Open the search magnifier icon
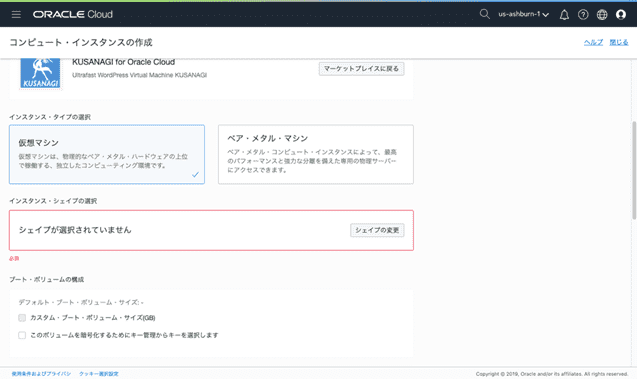The image size is (637, 379). point(484,14)
